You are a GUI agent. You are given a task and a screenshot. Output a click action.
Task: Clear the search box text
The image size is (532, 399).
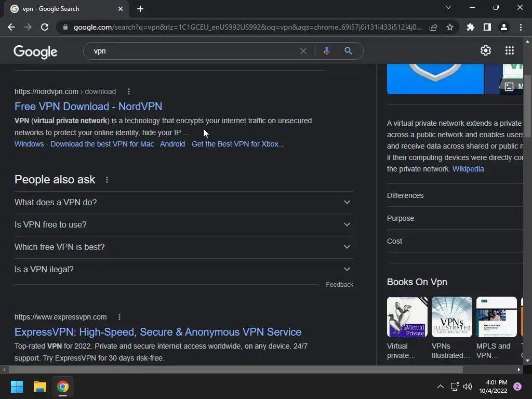tap(303, 51)
